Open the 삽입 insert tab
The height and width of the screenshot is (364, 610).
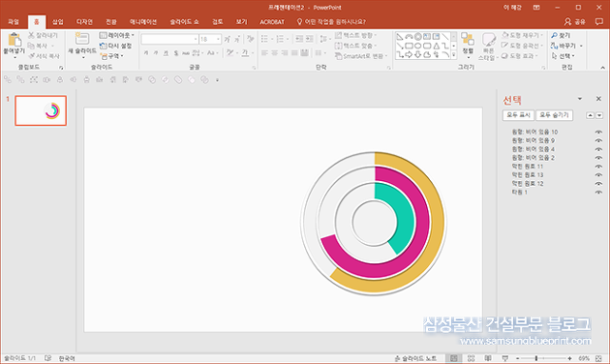58,21
